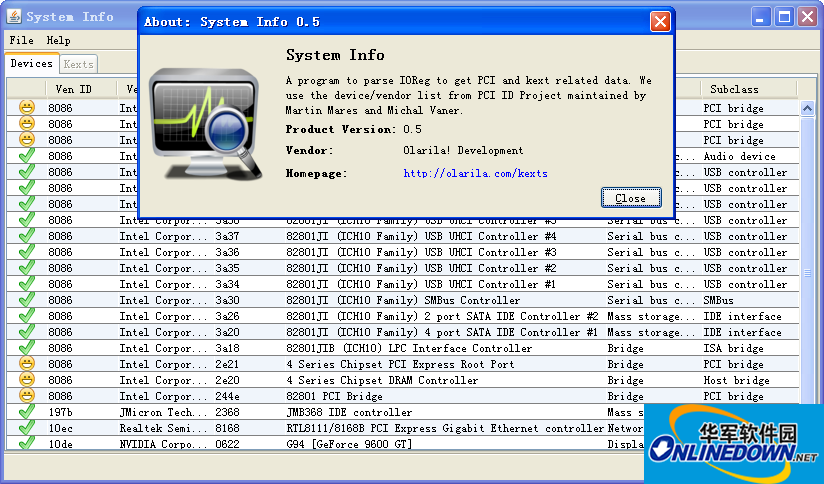Close the About dialog with red X

(660, 22)
